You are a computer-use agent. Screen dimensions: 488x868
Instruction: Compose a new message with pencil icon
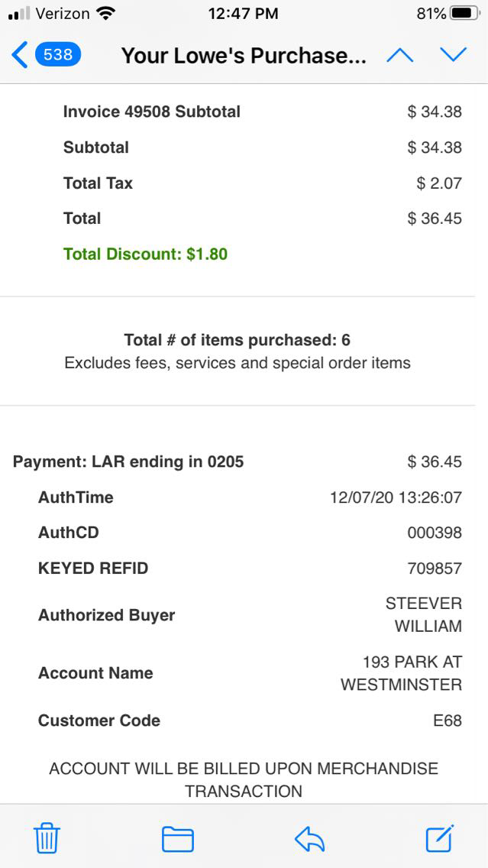(x=440, y=839)
